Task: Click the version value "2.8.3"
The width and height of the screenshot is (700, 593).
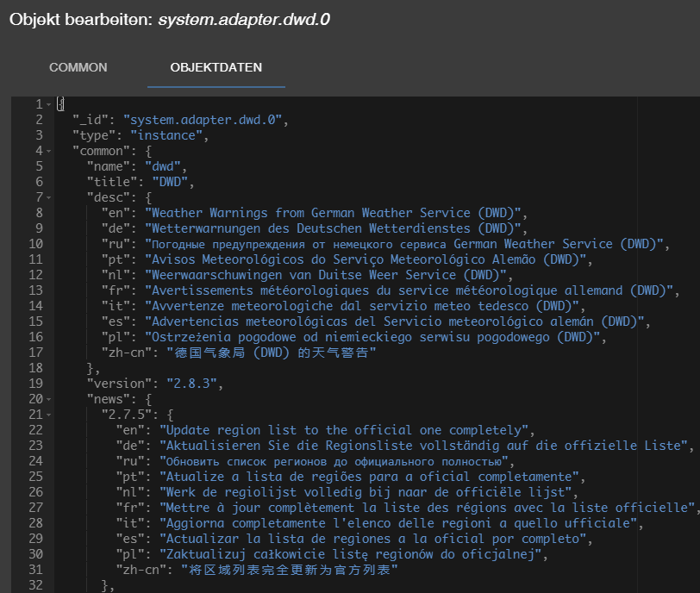Action: tap(191, 384)
